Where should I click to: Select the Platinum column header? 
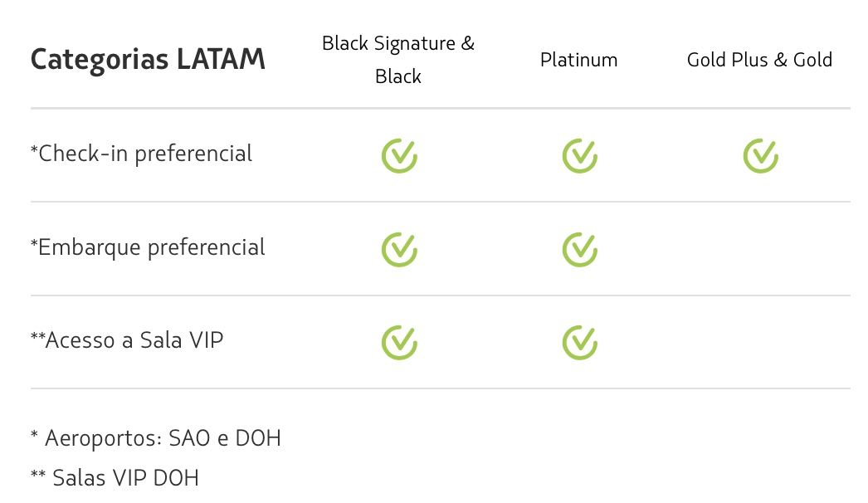click(x=579, y=60)
